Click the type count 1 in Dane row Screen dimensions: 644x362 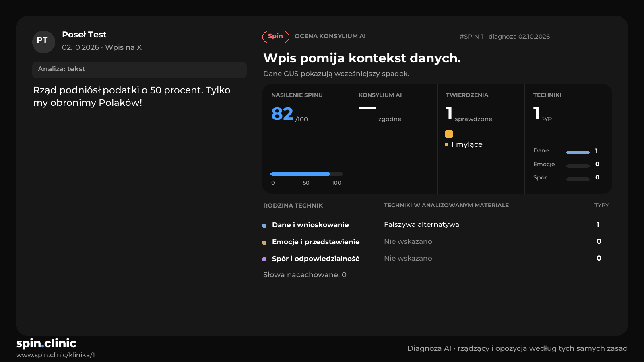[598, 224]
